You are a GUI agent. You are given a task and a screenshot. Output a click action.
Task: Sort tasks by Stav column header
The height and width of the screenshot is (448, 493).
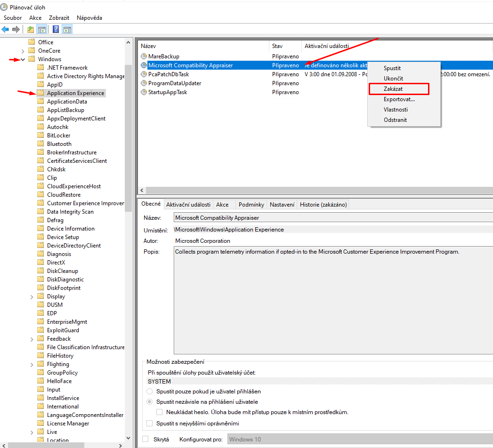(285, 46)
